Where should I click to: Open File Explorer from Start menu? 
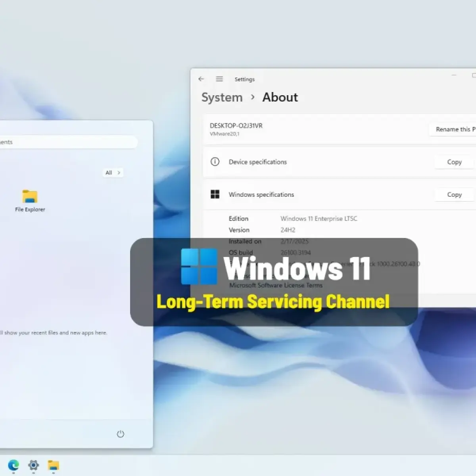[30, 201]
